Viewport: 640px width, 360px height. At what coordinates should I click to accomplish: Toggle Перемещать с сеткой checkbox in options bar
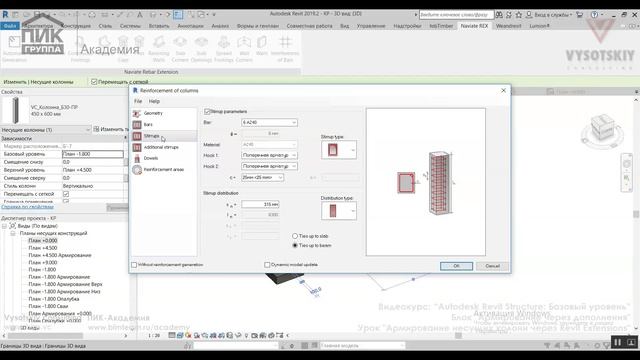[94, 82]
